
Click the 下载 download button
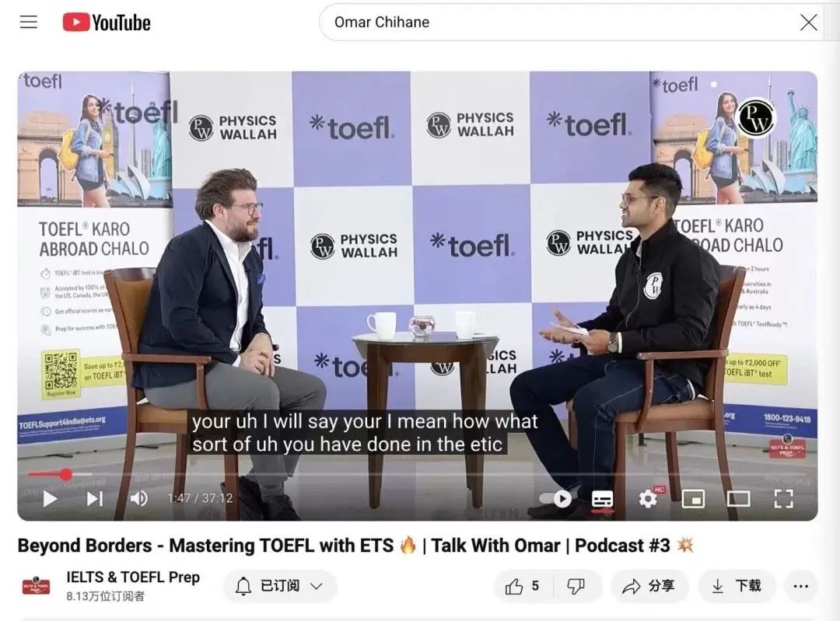click(737, 586)
